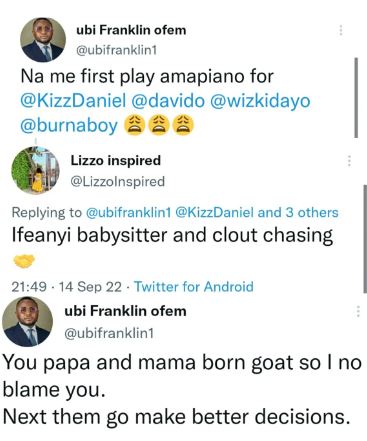Open Lizzo inspired's profile picture

(x=35, y=170)
